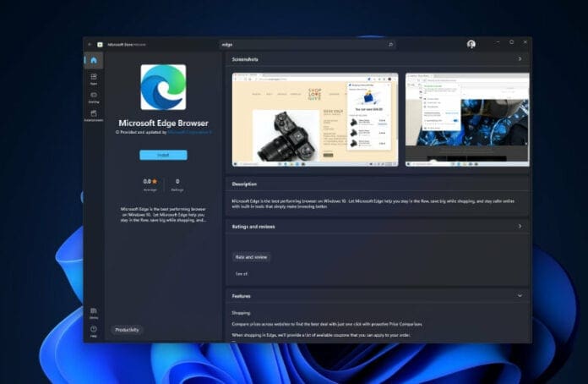Click the Description heading
Screen dimensions: 588x384
pos(244,184)
